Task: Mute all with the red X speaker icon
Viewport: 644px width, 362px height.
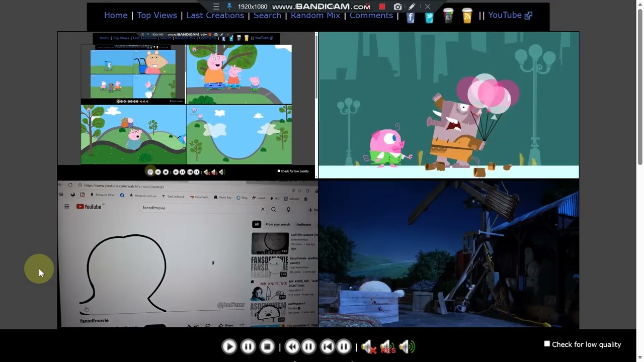Action: 369,346
